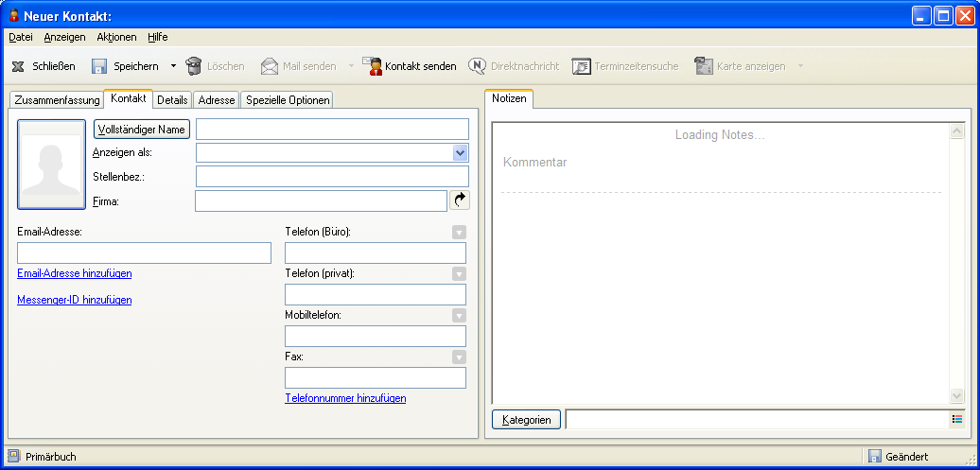The width and height of the screenshot is (980, 470).
Task: Open the Telefon (privat) dropdown arrow
Action: click(x=460, y=273)
